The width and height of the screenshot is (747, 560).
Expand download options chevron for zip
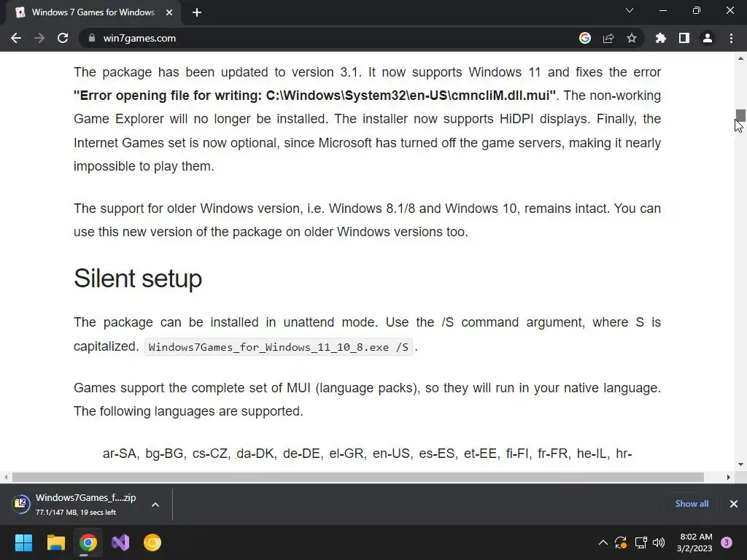pos(155,505)
